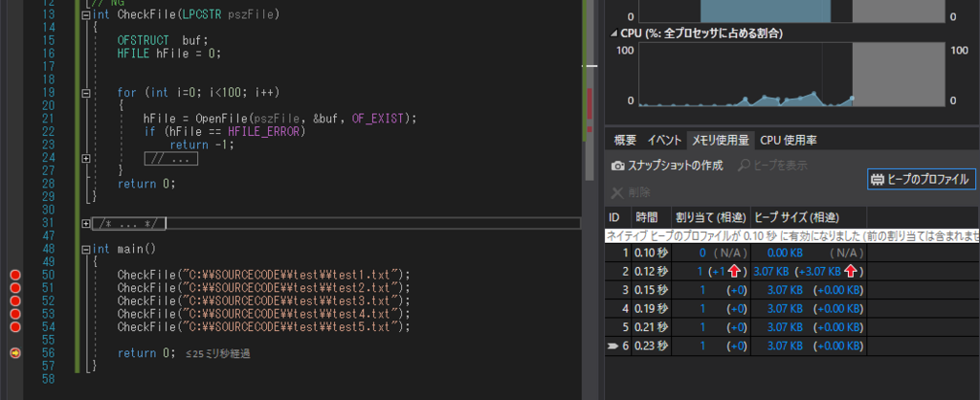Viewport: 980px width, 400px height.
Task: Open the +3.07 KB heap difference link
Action: pyautogui.click(x=817, y=271)
